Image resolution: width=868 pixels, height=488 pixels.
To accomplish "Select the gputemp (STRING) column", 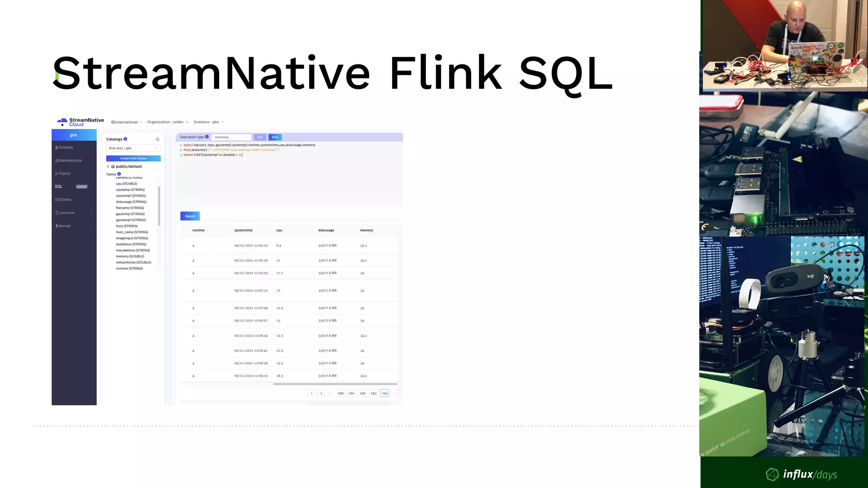I will (x=130, y=214).
